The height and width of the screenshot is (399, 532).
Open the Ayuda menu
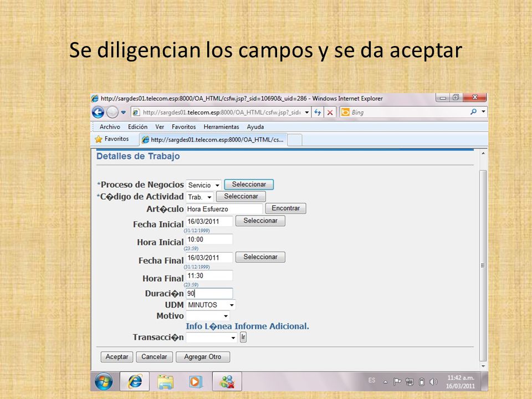tap(255, 127)
